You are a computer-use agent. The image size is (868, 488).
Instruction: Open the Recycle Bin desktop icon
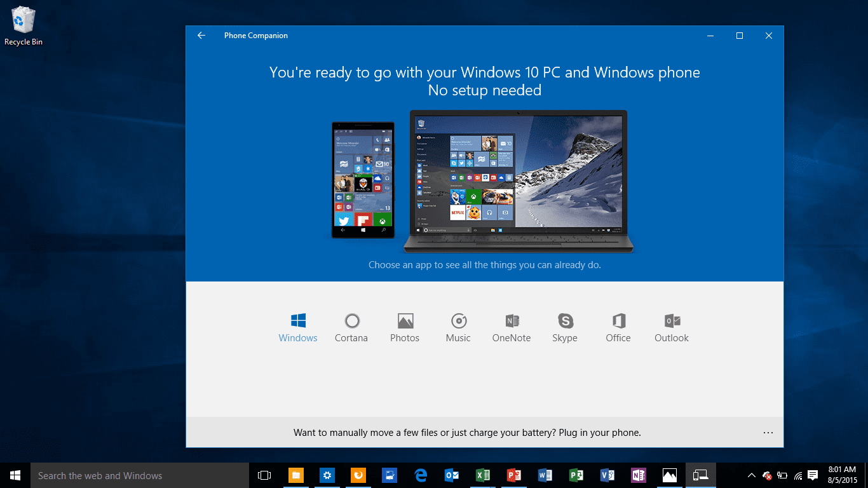pos(24,27)
